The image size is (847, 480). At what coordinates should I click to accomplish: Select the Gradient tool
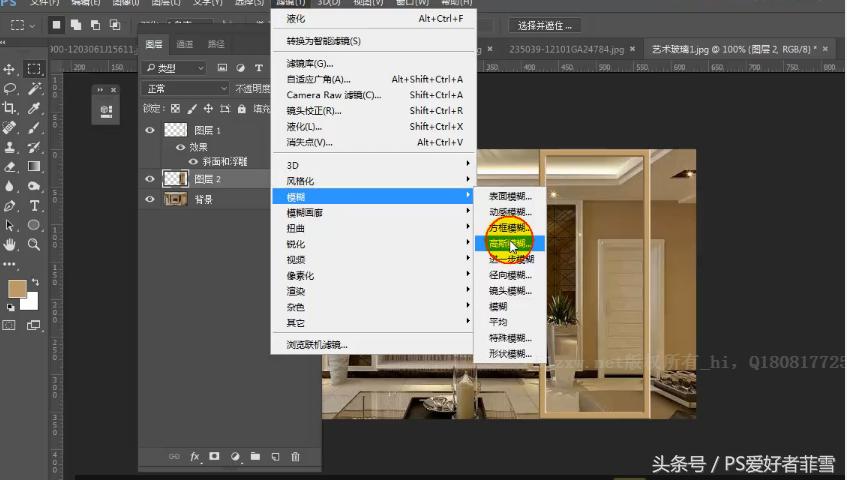tap(33, 166)
